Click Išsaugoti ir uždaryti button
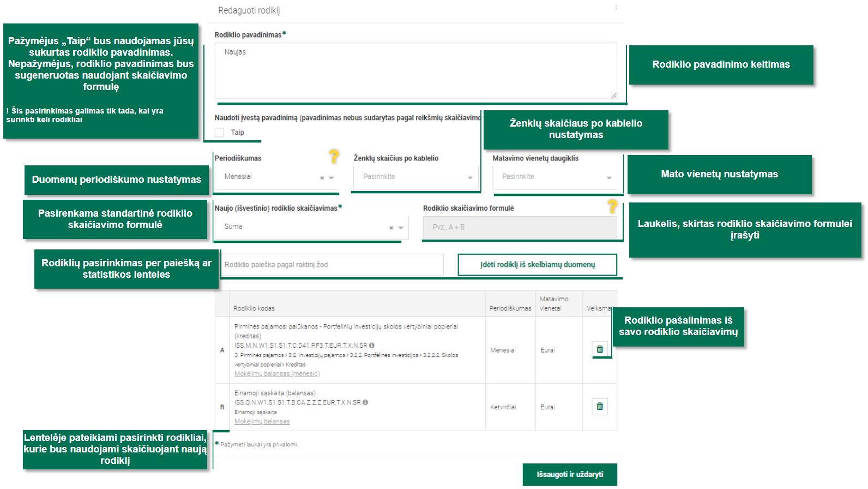This screenshot has width=868, height=489. [570, 474]
